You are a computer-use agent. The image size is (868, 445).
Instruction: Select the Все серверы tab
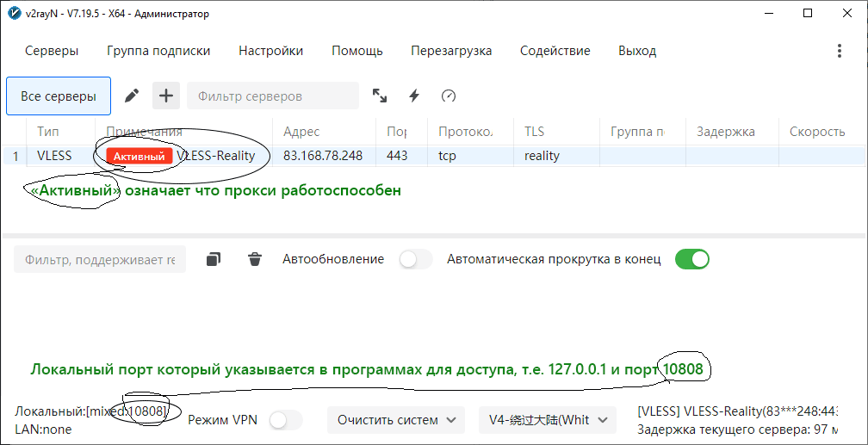[59, 96]
